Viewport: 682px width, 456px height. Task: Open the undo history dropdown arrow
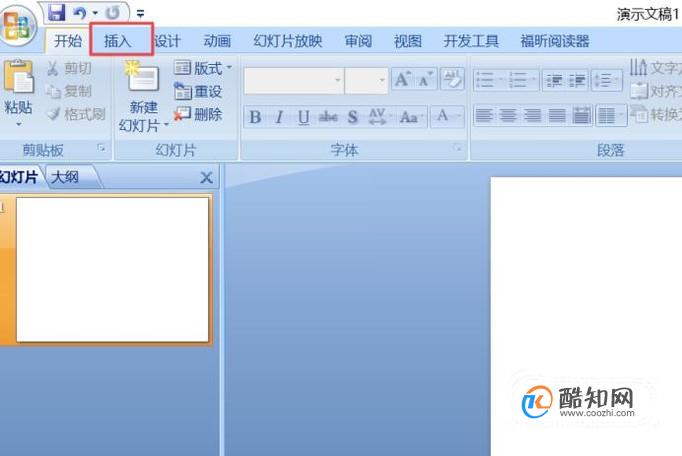(x=95, y=13)
